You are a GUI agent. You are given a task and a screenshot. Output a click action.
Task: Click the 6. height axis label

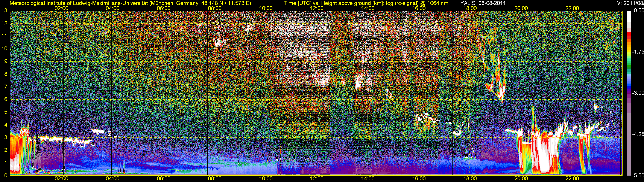pos(6,100)
